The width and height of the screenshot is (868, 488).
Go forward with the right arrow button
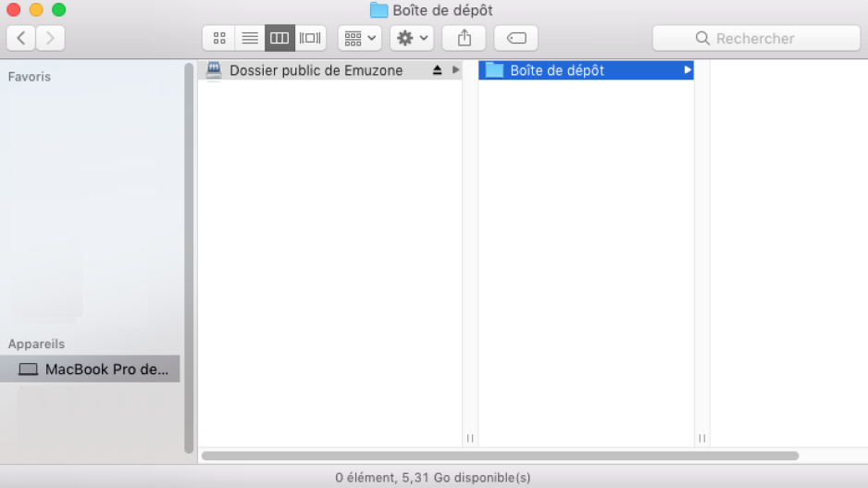click(50, 38)
